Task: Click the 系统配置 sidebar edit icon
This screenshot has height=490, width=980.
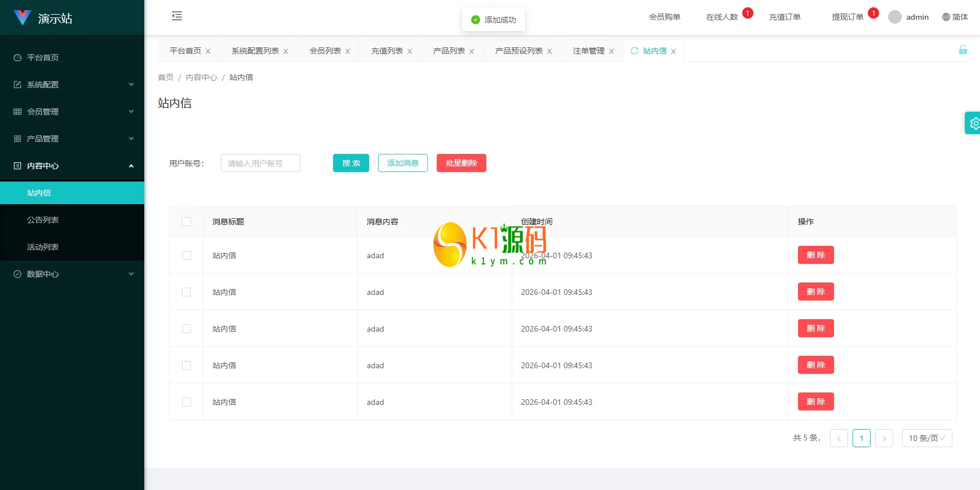Action: tap(17, 85)
